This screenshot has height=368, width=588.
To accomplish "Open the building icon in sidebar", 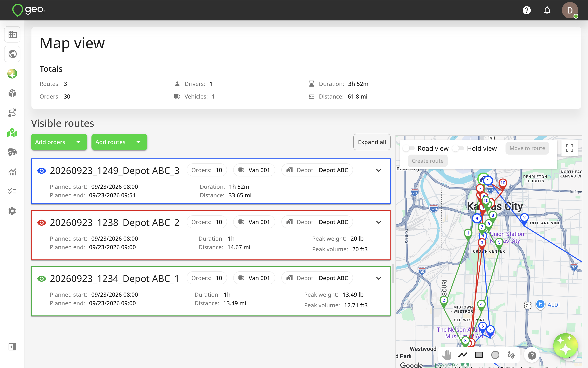I will 12,34.
